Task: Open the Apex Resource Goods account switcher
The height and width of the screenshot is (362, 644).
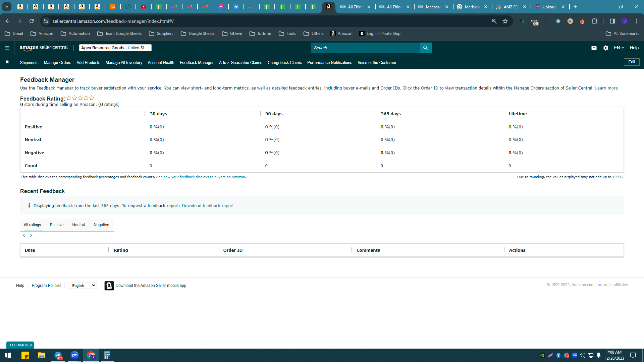Action: [x=115, y=48]
